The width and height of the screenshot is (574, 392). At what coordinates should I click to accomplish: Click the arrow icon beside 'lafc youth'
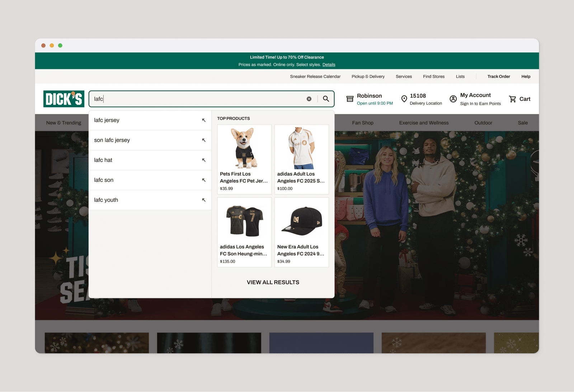click(x=204, y=200)
